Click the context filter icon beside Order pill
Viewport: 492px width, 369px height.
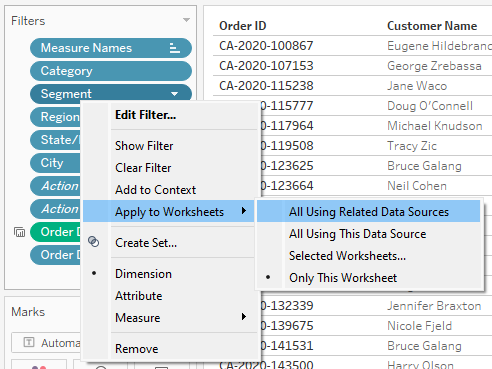point(20,232)
